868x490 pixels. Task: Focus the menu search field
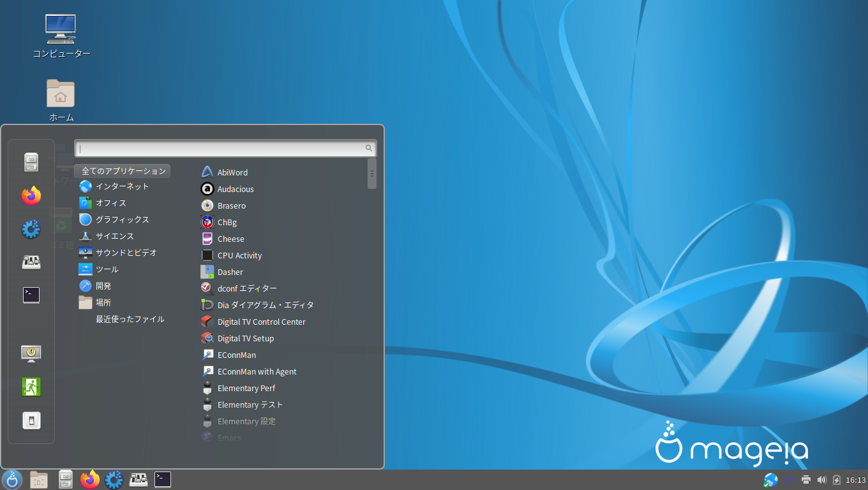(x=225, y=148)
